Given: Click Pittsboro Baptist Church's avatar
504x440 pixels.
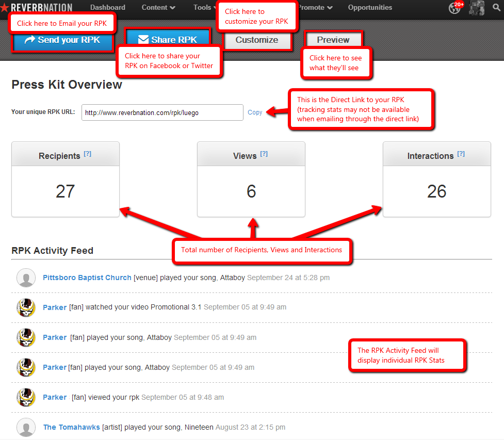Looking at the screenshot, I should point(26,278).
